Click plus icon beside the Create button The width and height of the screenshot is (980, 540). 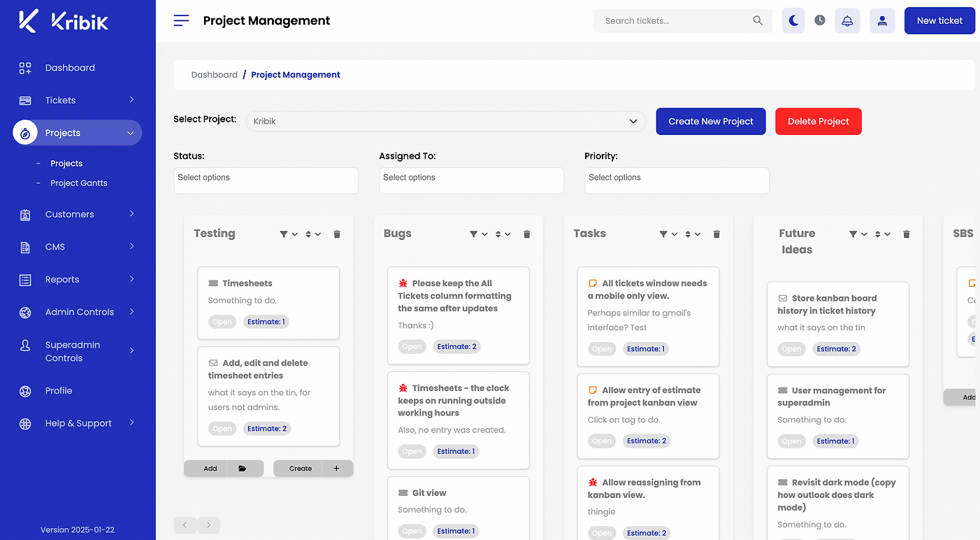pos(336,469)
